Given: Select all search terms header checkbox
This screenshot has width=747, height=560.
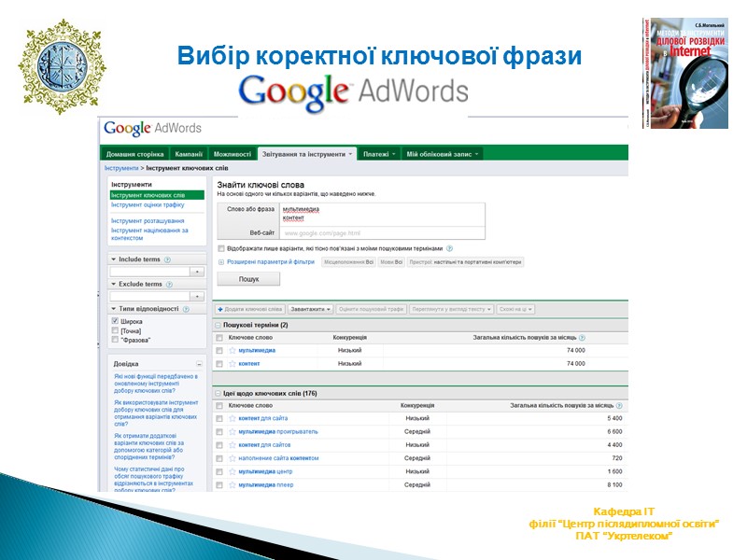Looking at the screenshot, I should 219,338.
